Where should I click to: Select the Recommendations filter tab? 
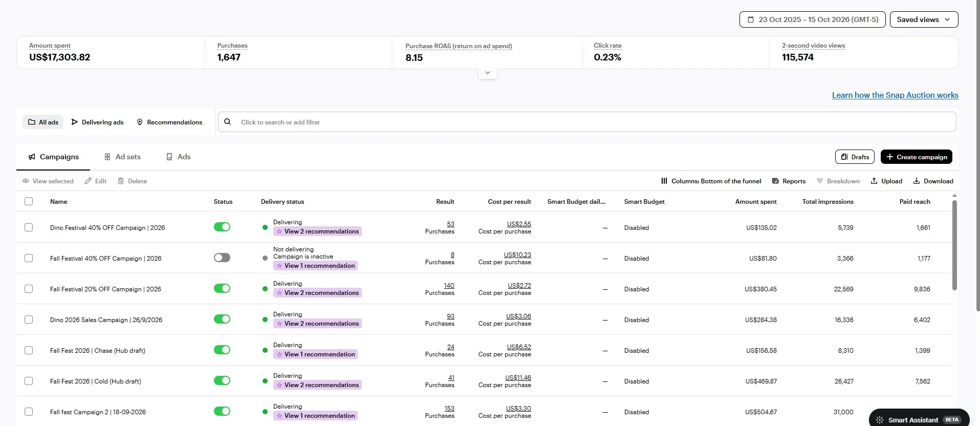[169, 122]
